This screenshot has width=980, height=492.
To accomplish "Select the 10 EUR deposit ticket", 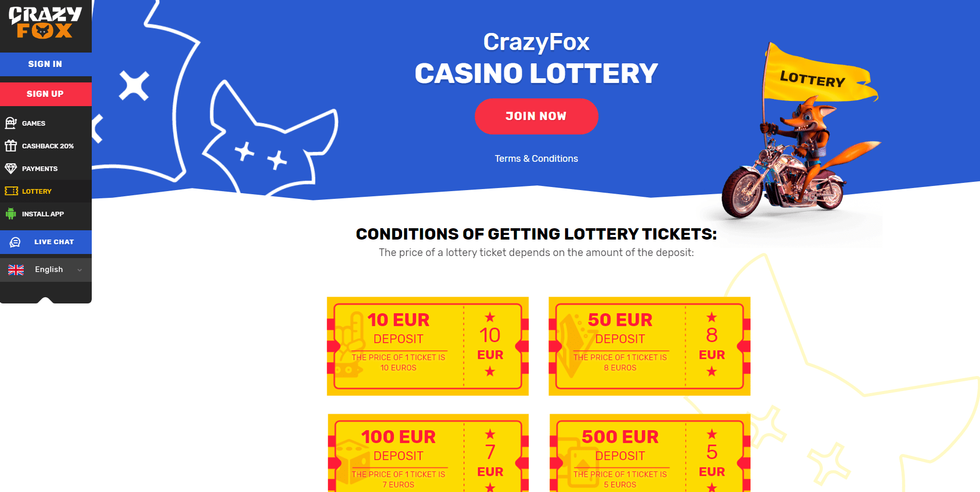I will point(427,346).
